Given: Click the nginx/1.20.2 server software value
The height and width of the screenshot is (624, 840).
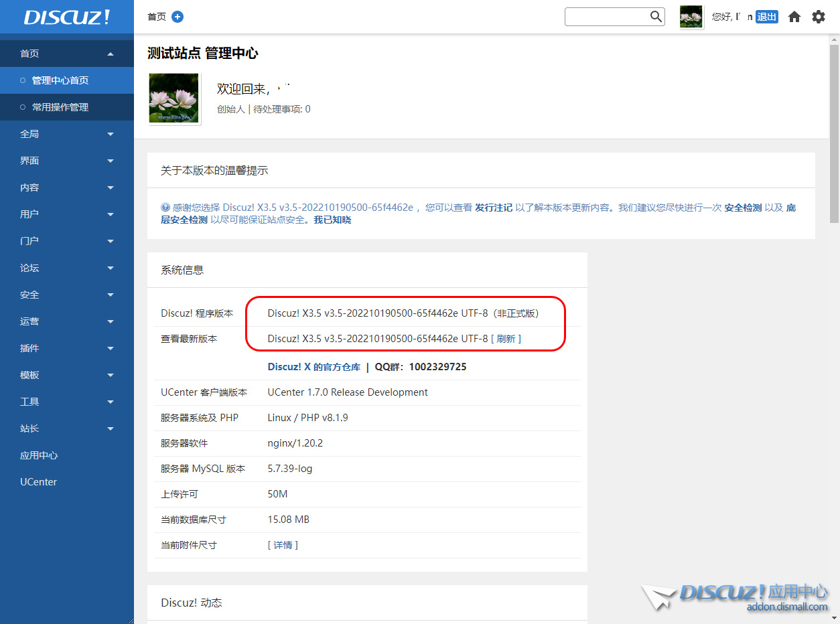Looking at the screenshot, I should [x=295, y=443].
